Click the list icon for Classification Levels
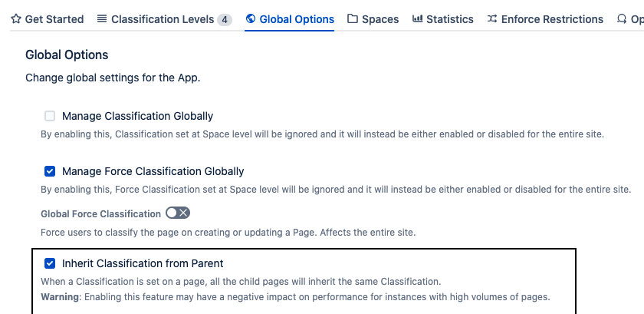Screen dimensions: 644x314 point(102,19)
